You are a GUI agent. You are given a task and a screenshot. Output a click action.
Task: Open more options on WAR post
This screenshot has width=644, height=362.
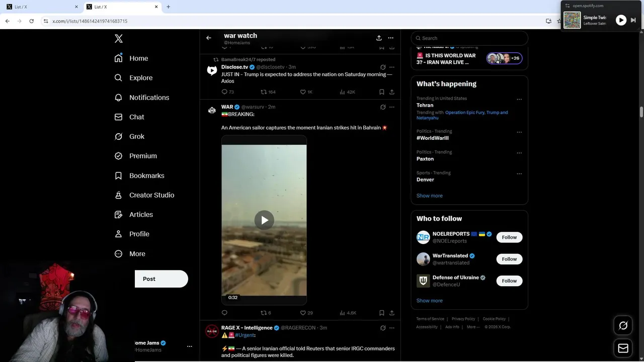tap(392, 107)
